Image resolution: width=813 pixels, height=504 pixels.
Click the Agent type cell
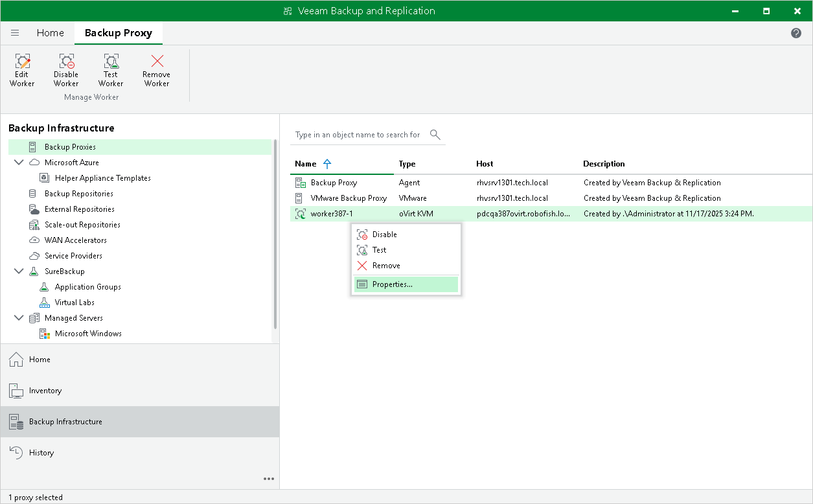coord(409,183)
